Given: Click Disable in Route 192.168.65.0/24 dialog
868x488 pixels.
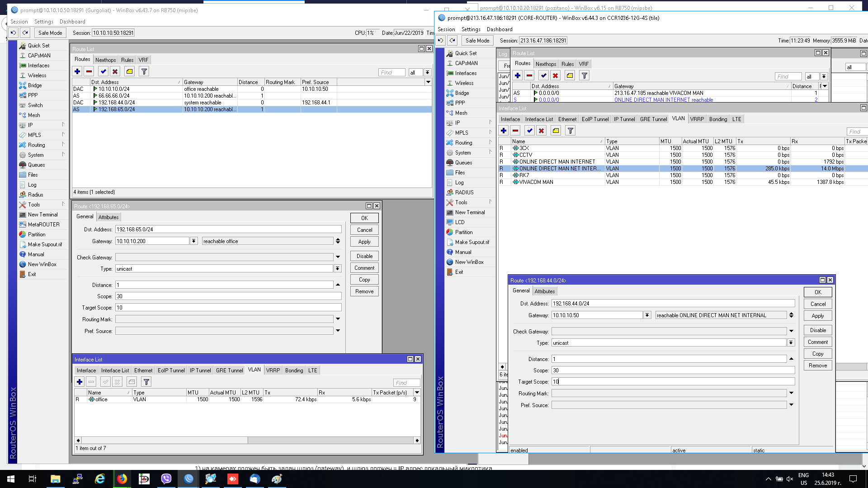Looking at the screenshot, I should click(x=364, y=256).
